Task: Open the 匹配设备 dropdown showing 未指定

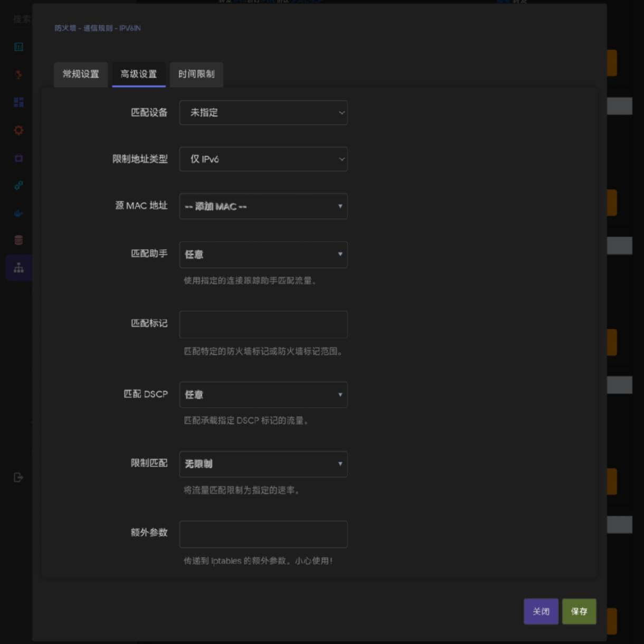Action: tap(263, 112)
